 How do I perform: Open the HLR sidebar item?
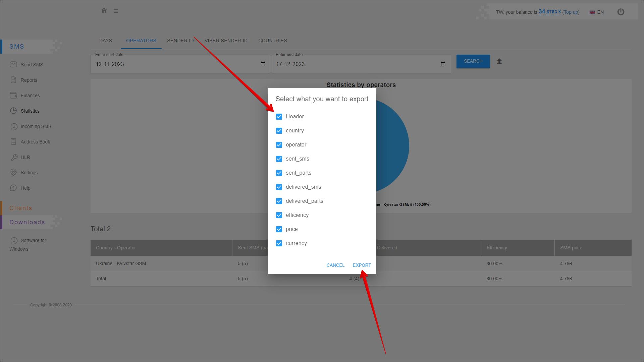pyautogui.click(x=25, y=157)
